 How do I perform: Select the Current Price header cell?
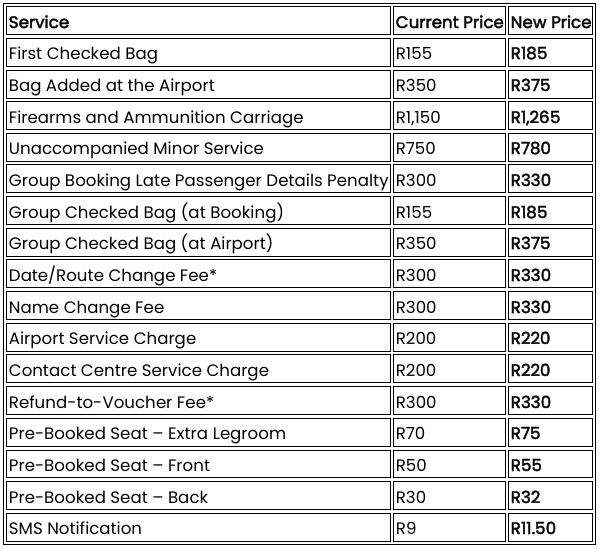coord(449,21)
